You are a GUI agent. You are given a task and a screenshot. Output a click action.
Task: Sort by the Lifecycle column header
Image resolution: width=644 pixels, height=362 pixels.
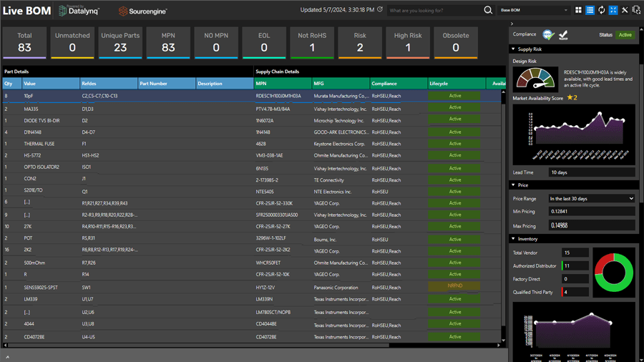click(457, 83)
